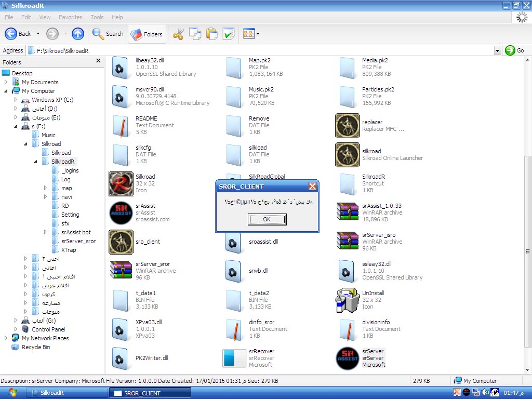Screen dimensions: 532x399
Task: Click the file list scroll down arrow
Action: click(x=528, y=370)
